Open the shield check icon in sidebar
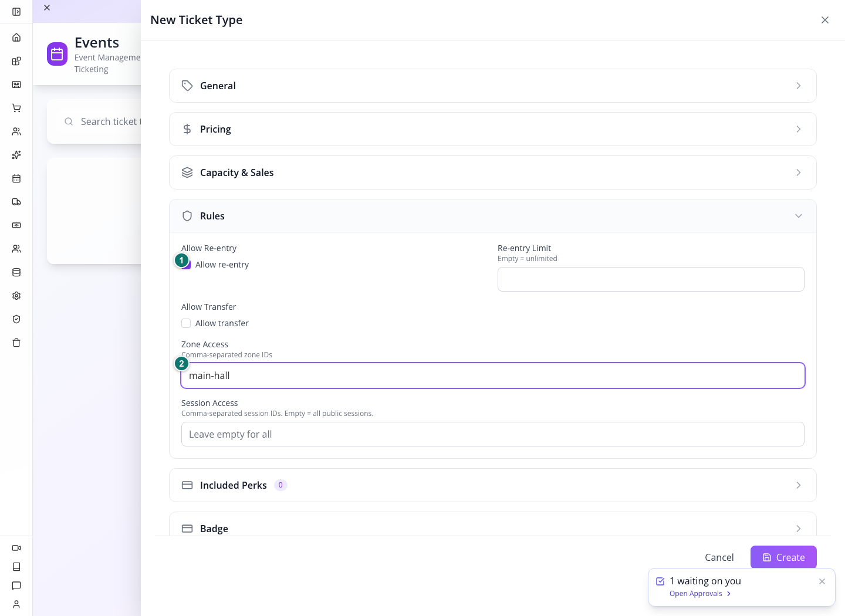Viewport: 845px width, 616px height. tap(16, 319)
